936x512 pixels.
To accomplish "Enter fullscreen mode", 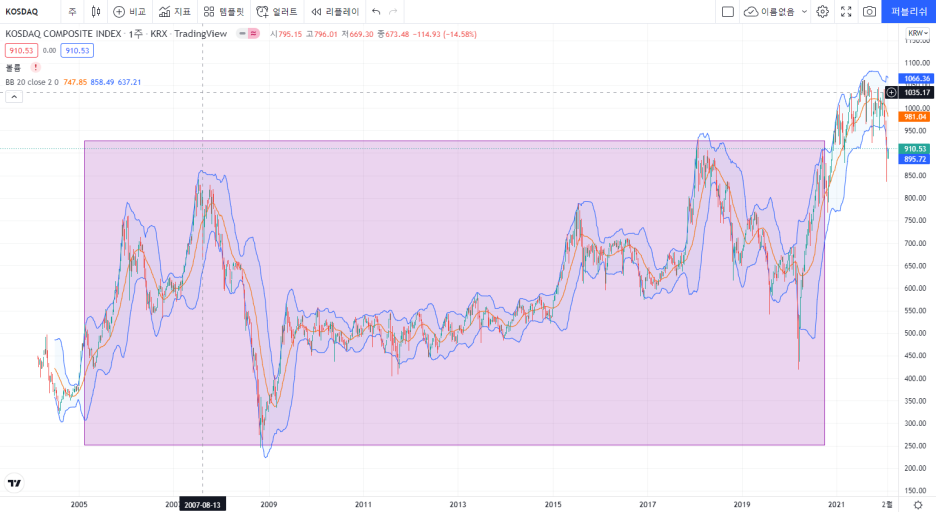I will (x=846, y=11).
